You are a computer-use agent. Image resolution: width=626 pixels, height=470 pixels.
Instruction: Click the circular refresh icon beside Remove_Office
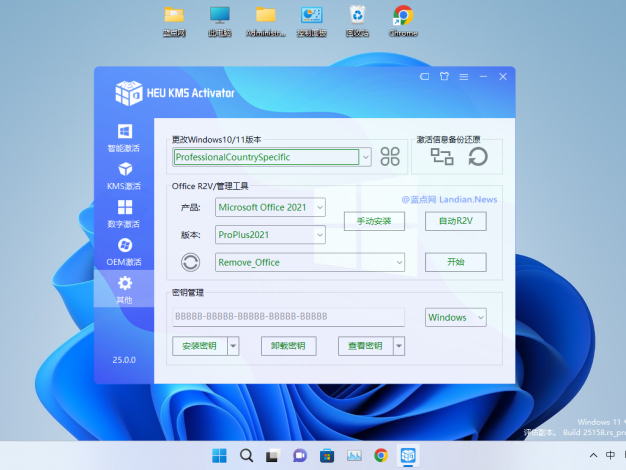(x=190, y=262)
